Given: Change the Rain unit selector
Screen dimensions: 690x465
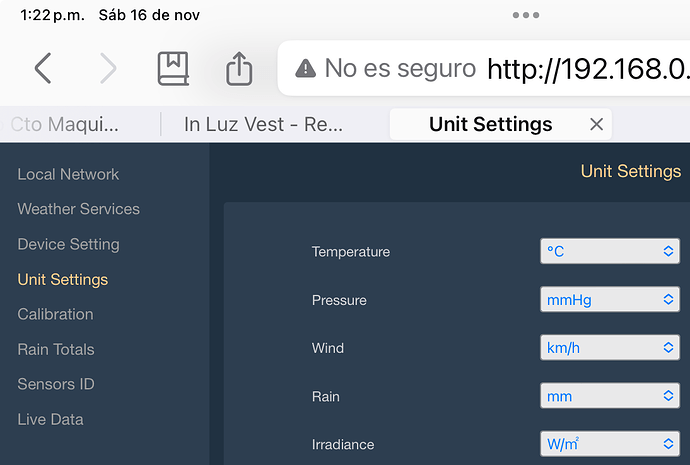Looking at the screenshot, I should point(610,396).
